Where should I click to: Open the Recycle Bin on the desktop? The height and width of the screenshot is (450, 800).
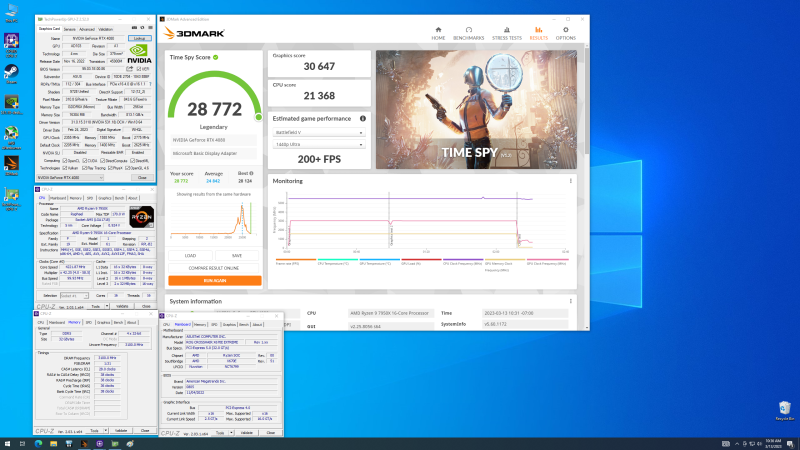click(x=784, y=408)
